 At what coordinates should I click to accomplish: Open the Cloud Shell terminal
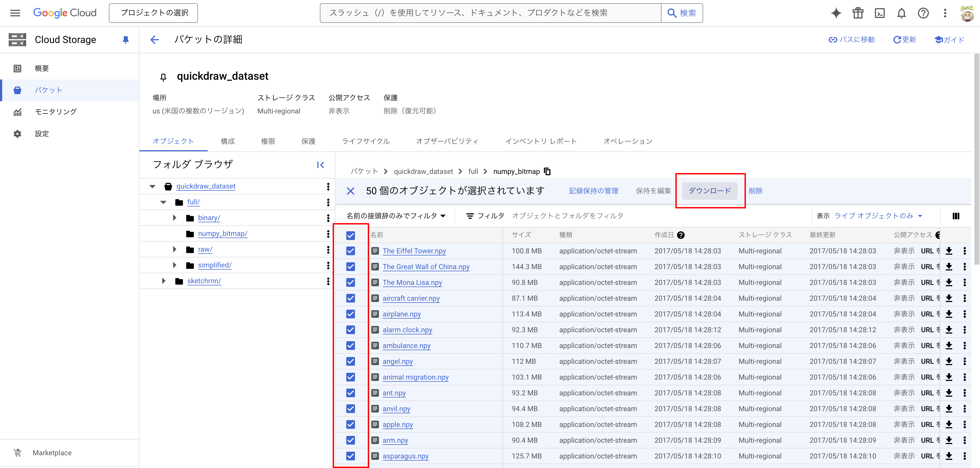coord(880,13)
